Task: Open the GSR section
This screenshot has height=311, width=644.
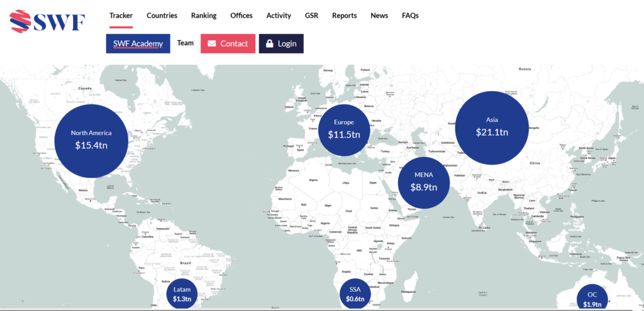Action: pyautogui.click(x=311, y=16)
